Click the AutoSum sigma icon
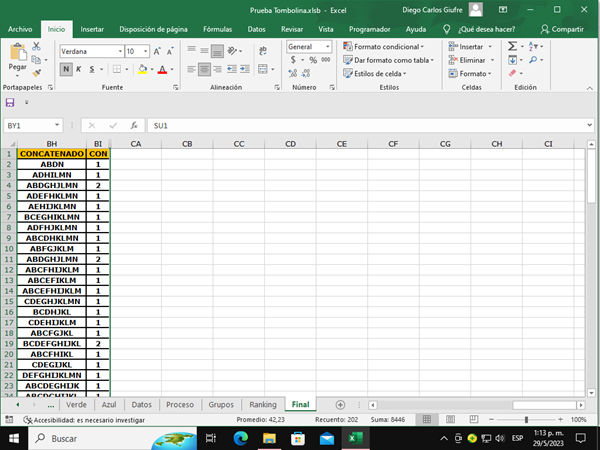 (x=512, y=47)
